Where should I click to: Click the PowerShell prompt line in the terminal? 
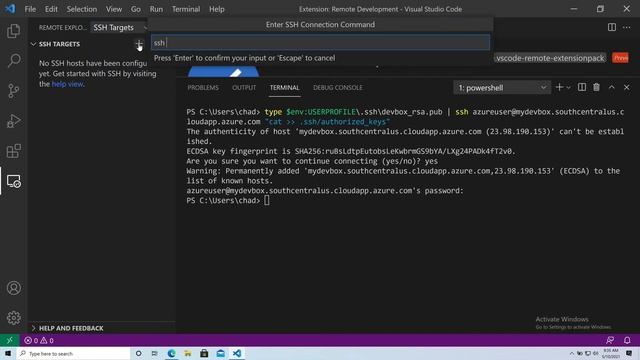click(228, 200)
